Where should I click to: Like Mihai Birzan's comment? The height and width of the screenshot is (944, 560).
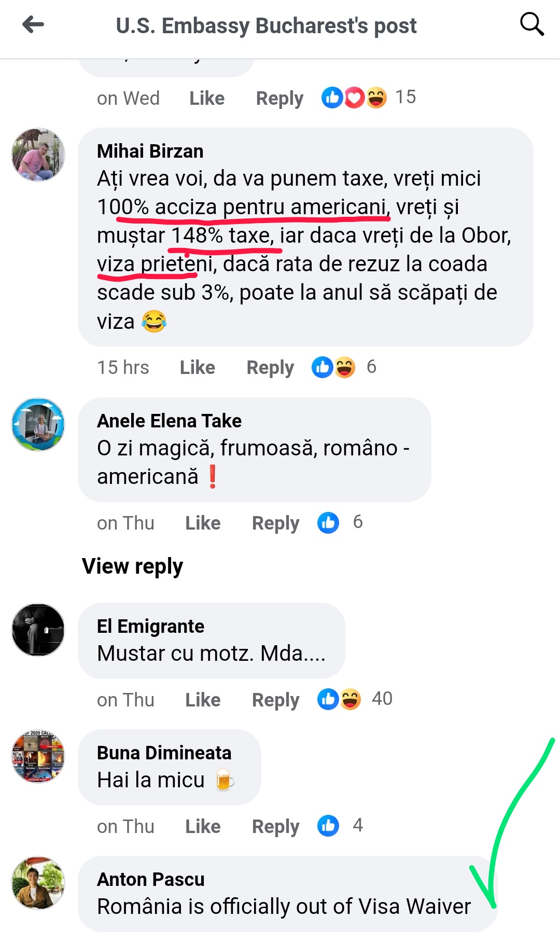[x=198, y=367]
